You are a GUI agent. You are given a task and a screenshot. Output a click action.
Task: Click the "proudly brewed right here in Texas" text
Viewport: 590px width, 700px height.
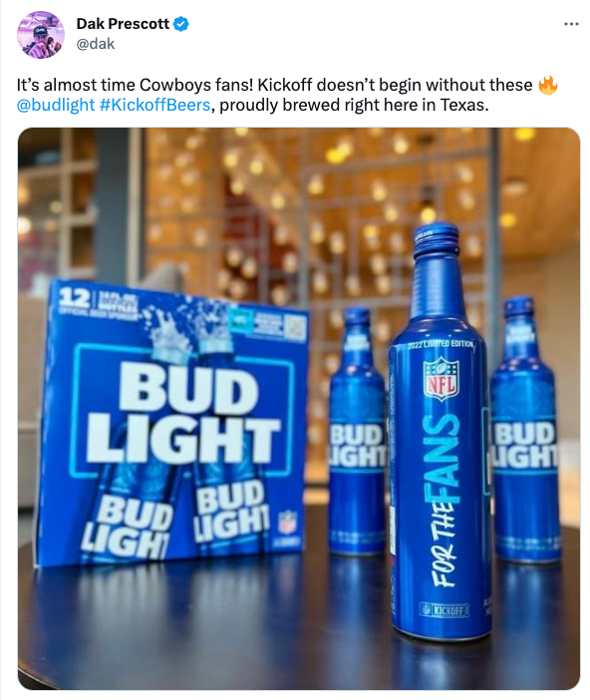(354, 105)
